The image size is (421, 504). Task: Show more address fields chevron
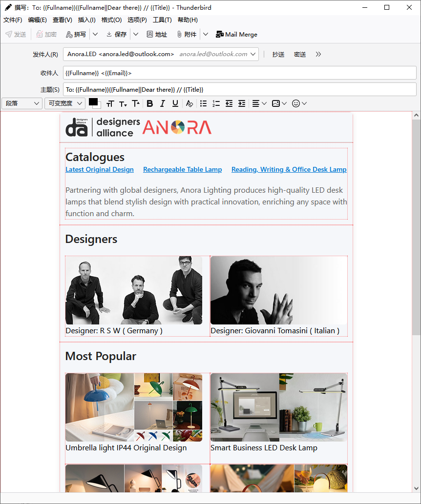click(x=318, y=54)
